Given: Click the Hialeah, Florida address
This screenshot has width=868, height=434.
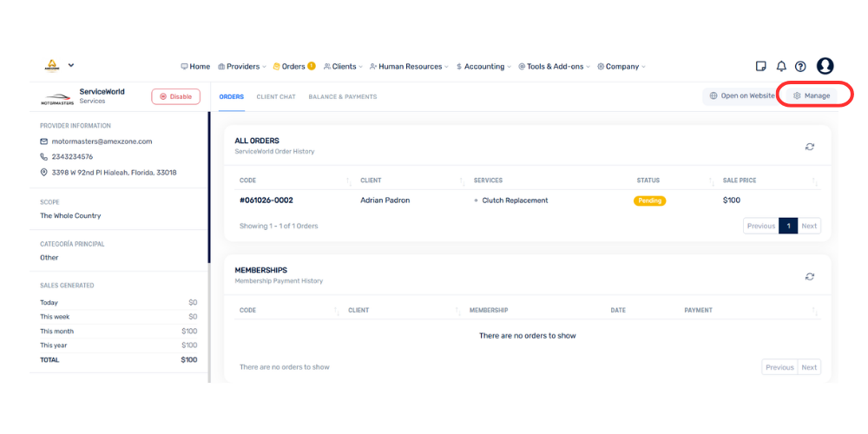Looking at the screenshot, I should [x=114, y=173].
